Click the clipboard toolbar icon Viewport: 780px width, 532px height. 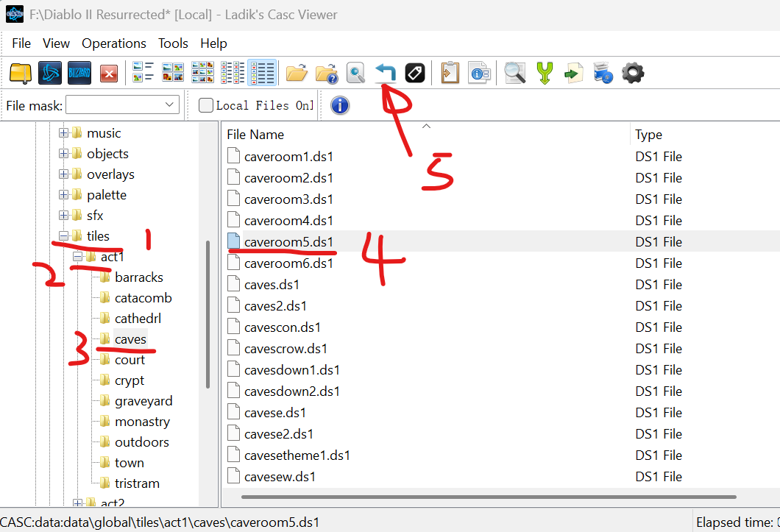[x=450, y=73]
